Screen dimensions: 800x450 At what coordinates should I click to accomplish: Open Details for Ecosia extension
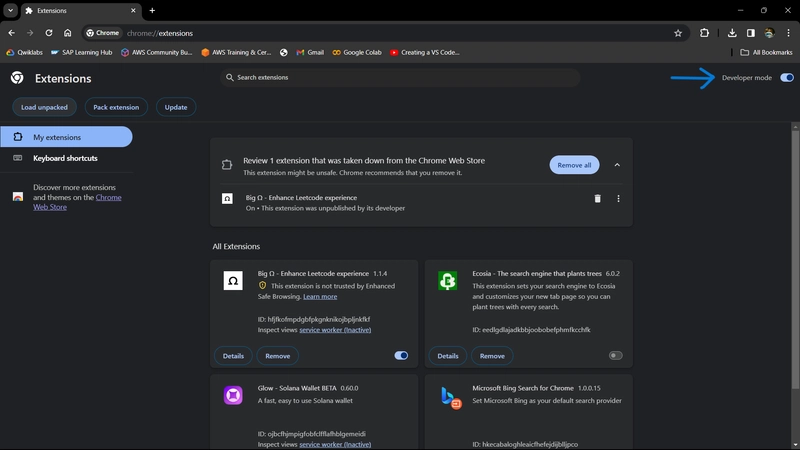[447, 356]
